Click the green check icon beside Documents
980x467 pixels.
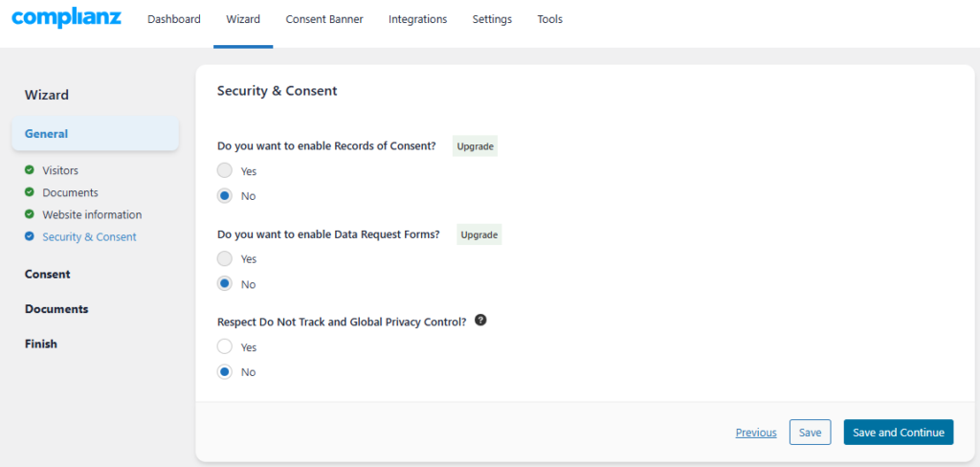pyautogui.click(x=29, y=192)
